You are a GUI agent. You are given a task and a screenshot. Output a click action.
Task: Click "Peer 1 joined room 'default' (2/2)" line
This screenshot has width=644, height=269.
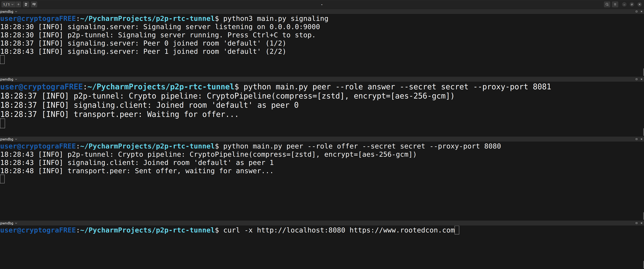coord(214,52)
